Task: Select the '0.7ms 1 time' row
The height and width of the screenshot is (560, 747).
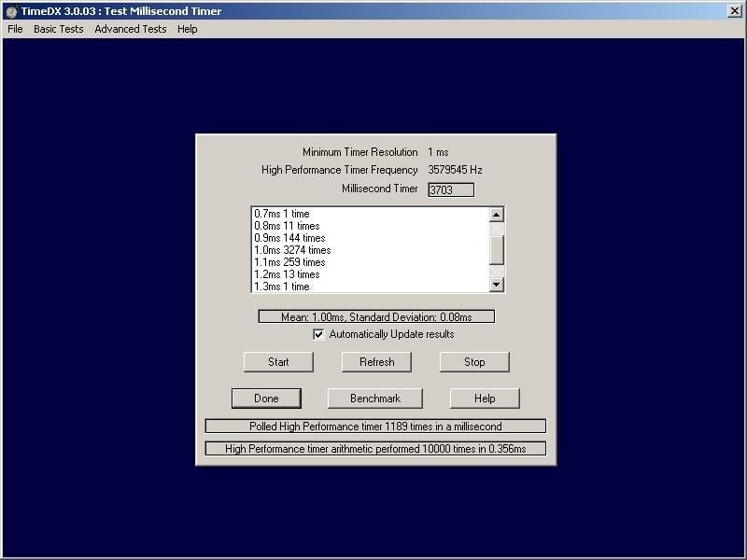Action: pos(370,214)
